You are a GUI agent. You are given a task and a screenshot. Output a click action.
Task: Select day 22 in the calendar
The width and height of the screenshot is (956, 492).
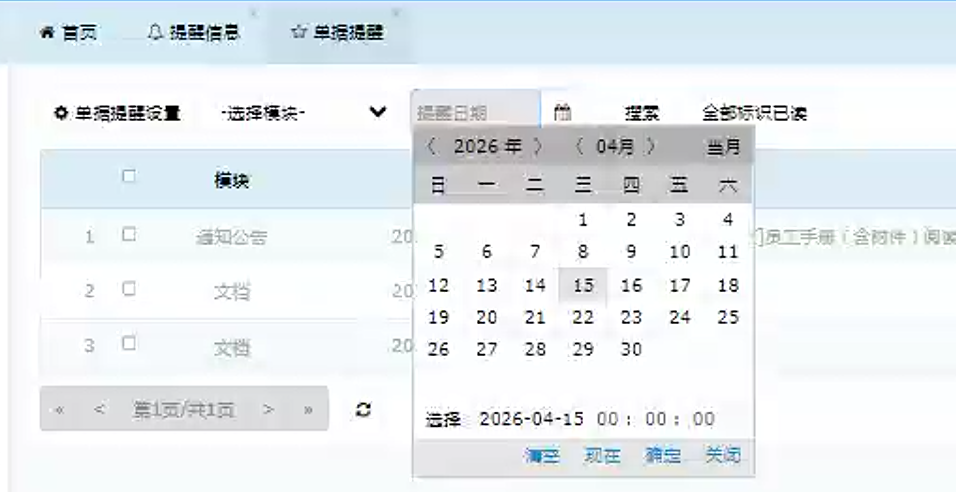click(x=583, y=318)
